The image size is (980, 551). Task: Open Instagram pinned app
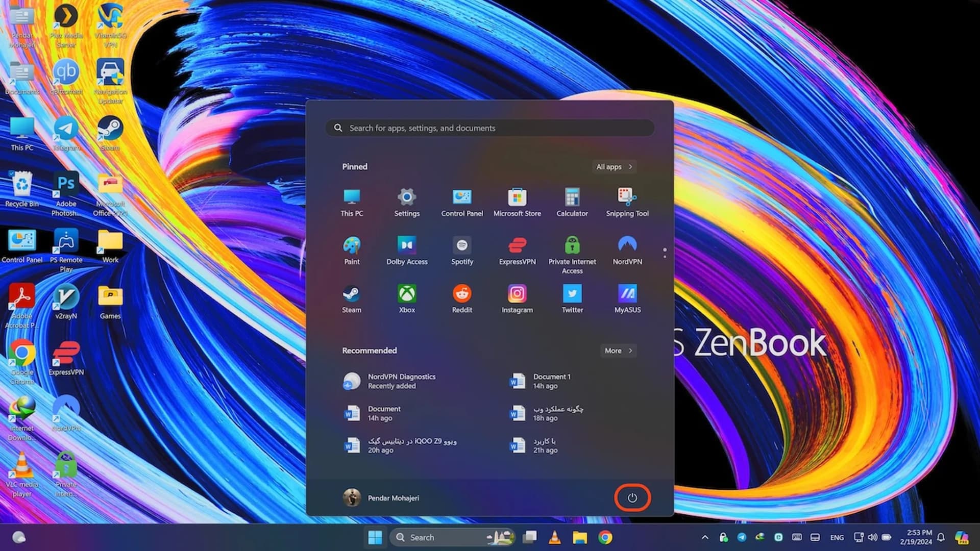click(517, 299)
